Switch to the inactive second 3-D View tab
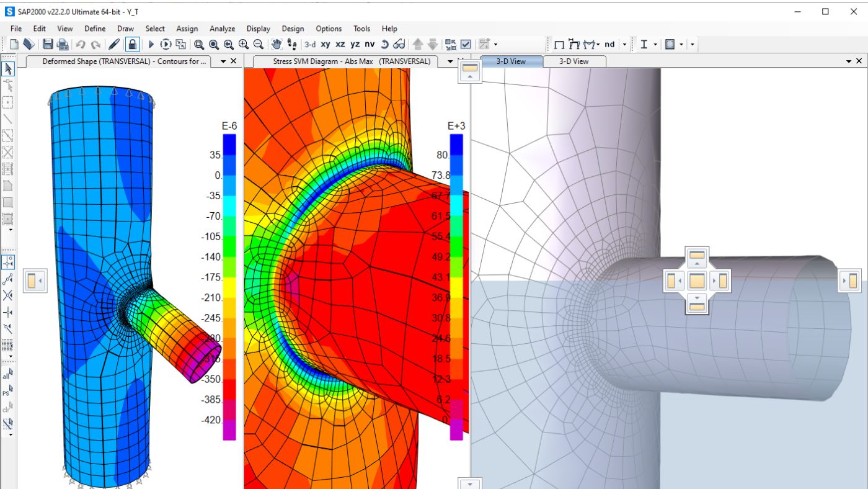Image resolution: width=868 pixels, height=489 pixels. [x=573, y=61]
